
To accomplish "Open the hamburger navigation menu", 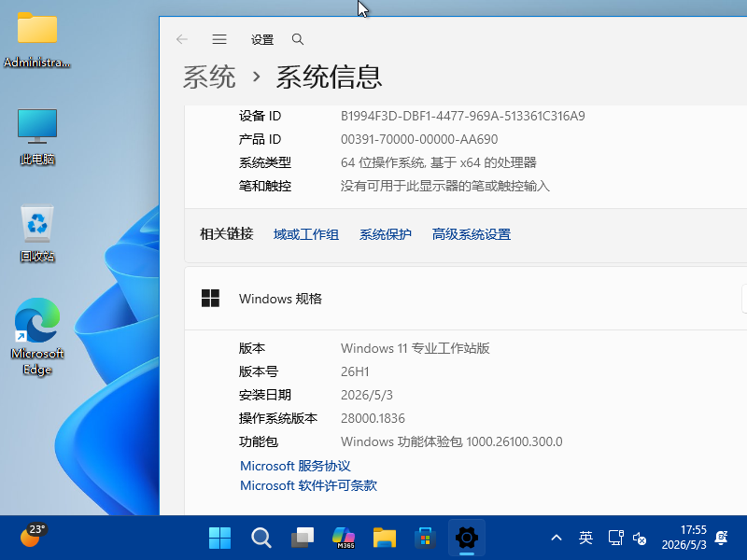I will (219, 39).
